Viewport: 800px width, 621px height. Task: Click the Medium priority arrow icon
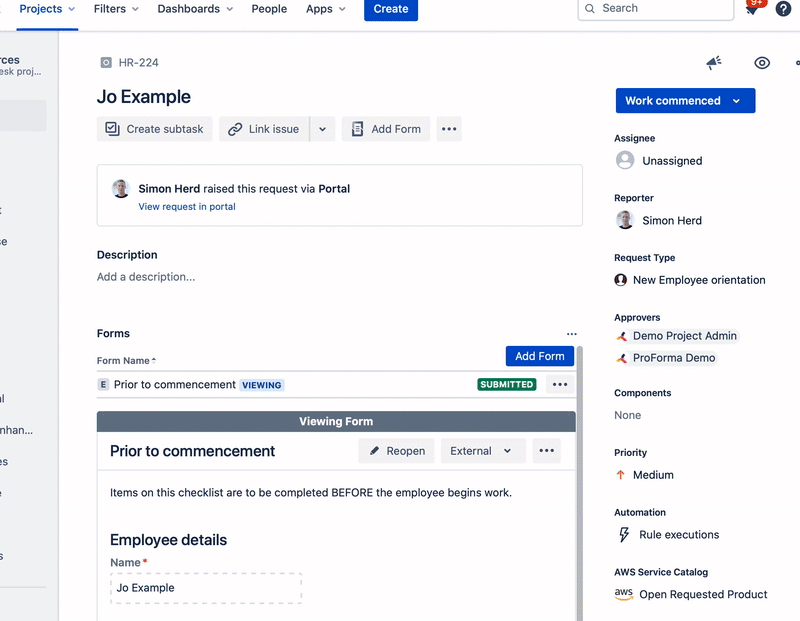[620, 475]
